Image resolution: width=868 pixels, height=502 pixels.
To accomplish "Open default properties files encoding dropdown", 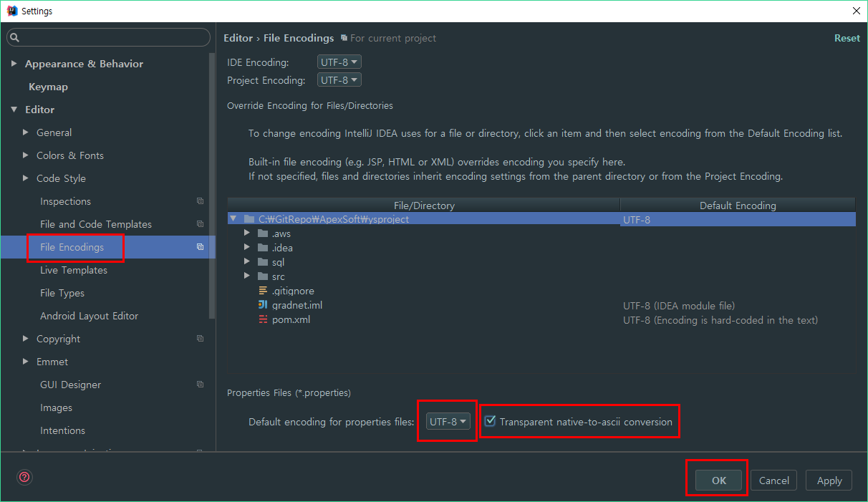I will click(448, 422).
